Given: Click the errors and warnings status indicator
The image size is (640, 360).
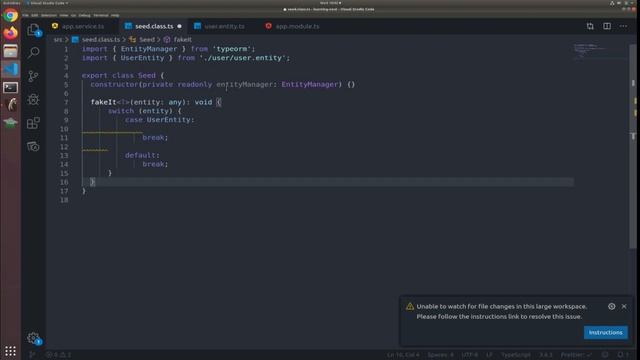Looking at the screenshot, I should pyautogui.click(x=58, y=355).
